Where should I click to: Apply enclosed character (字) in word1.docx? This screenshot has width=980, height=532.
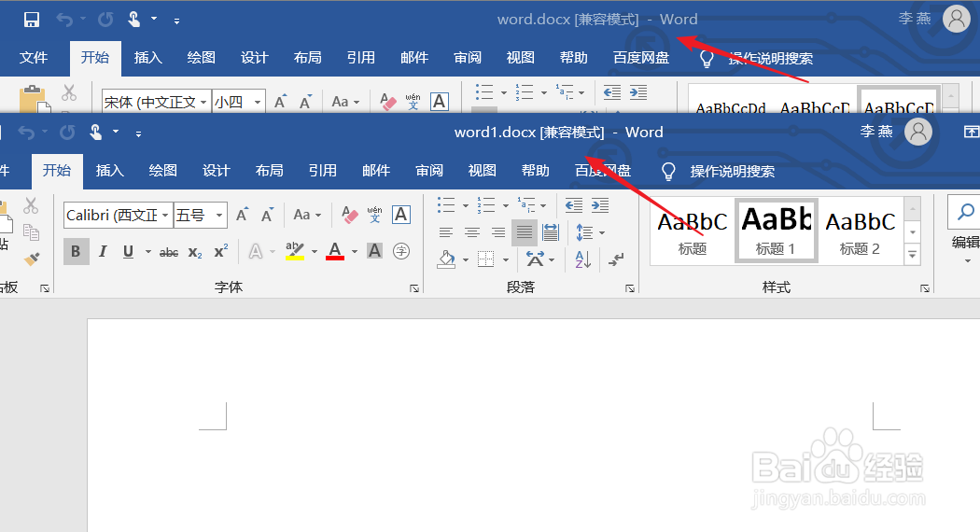401,251
